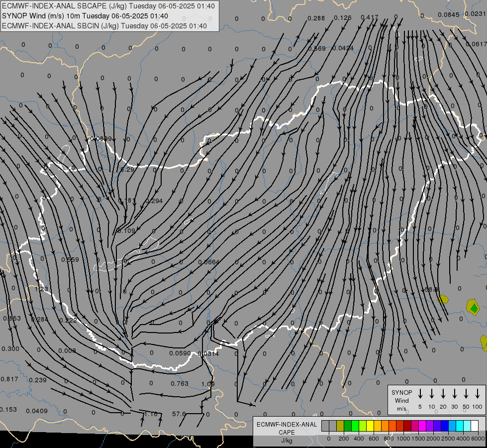Click the SBCAPE title line in header
The width and height of the screenshot is (487, 448).
coord(108,6)
